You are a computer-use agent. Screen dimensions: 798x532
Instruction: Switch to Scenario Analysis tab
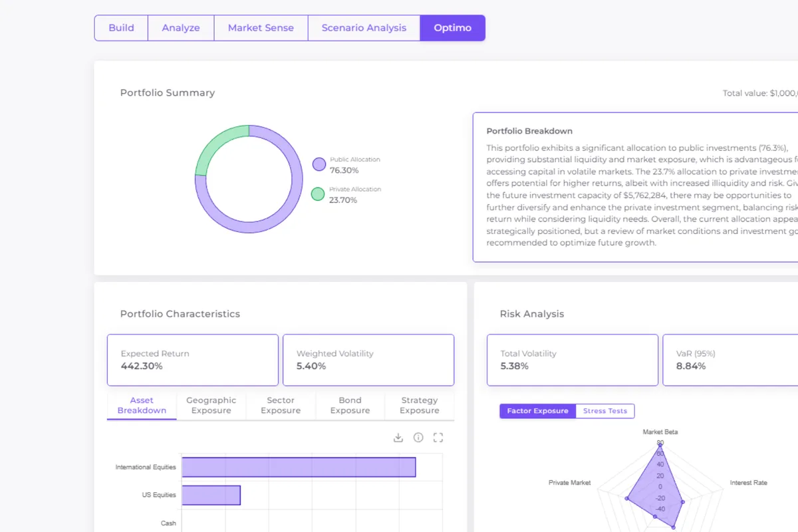click(364, 28)
